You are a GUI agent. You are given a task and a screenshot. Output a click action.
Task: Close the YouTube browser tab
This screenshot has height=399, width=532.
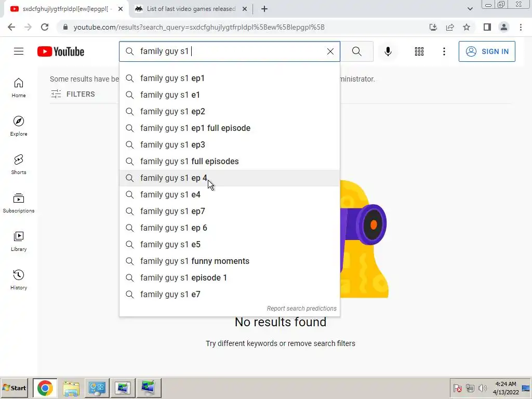click(x=121, y=9)
